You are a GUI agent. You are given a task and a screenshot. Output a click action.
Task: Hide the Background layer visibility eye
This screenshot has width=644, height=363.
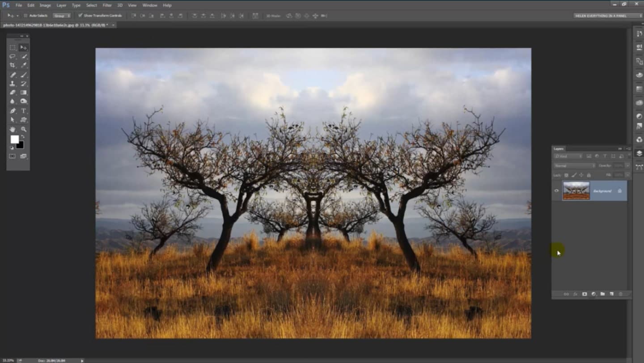[x=556, y=191]
